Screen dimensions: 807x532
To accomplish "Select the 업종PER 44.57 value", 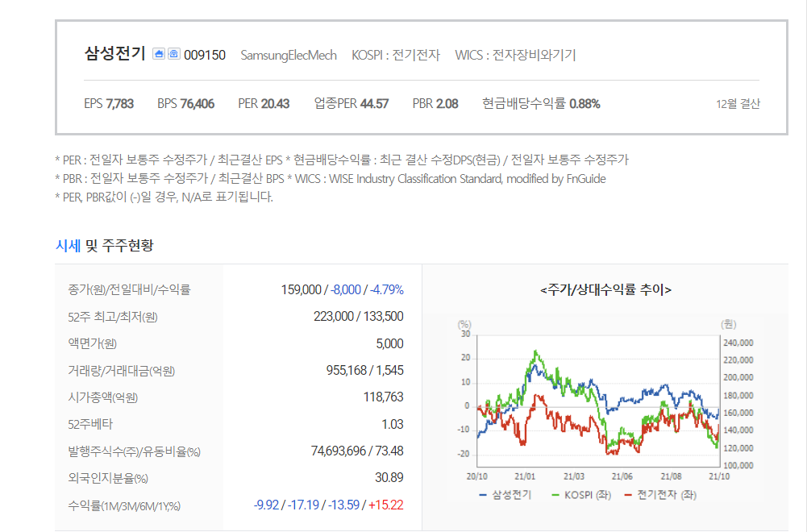I will click(352, 104).
